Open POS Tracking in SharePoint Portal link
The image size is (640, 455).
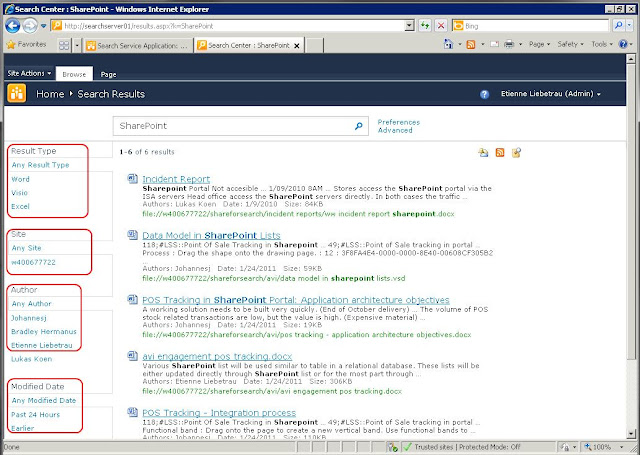296,300
